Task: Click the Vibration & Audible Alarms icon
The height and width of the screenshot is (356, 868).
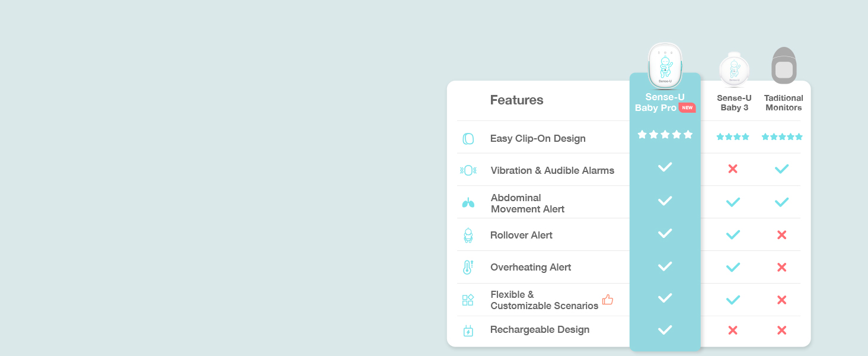Action: (x=468, y=171)
